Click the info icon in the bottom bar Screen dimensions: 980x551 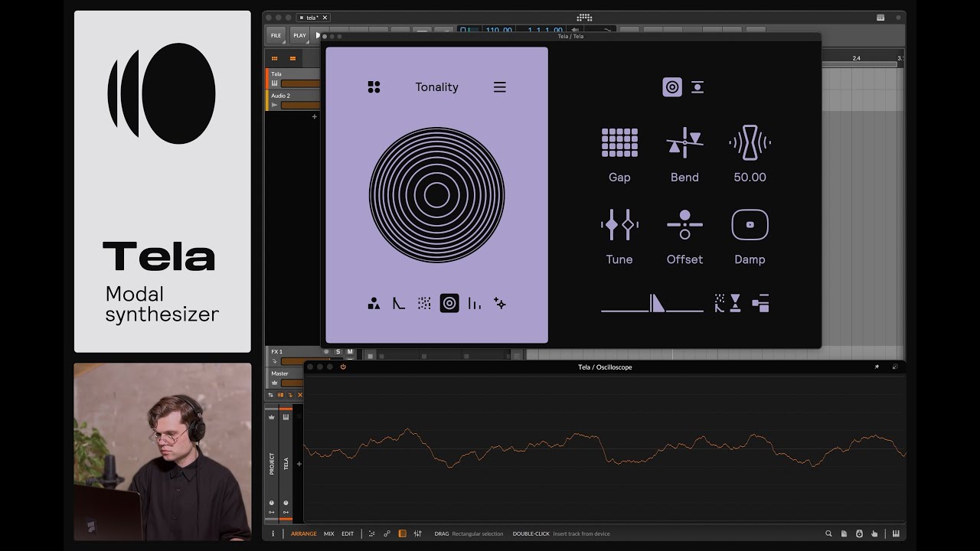click(273, 534)
